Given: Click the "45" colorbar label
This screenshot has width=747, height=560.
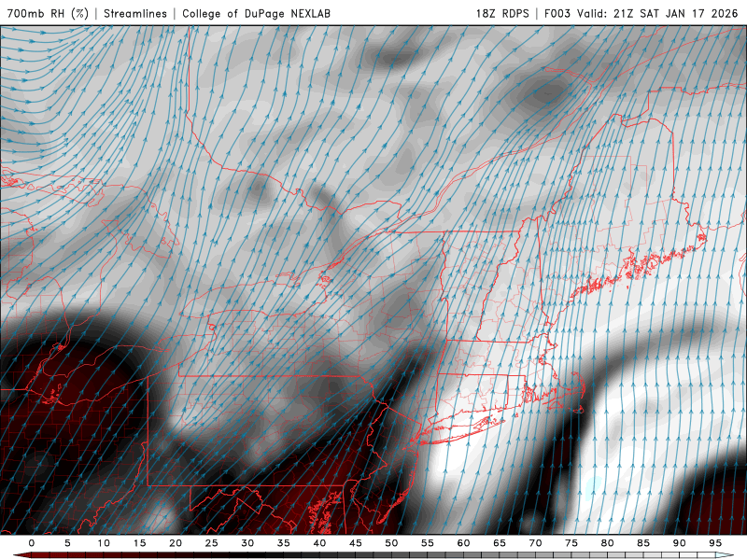Looking at the screenshot, I should coord(356,543).
